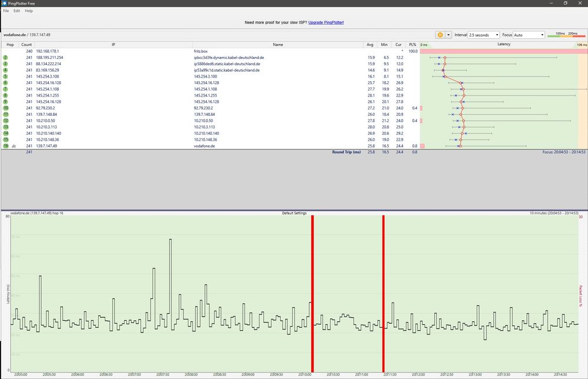
Task: Click hop 13's green hop indicator
Action: point(5,127)
